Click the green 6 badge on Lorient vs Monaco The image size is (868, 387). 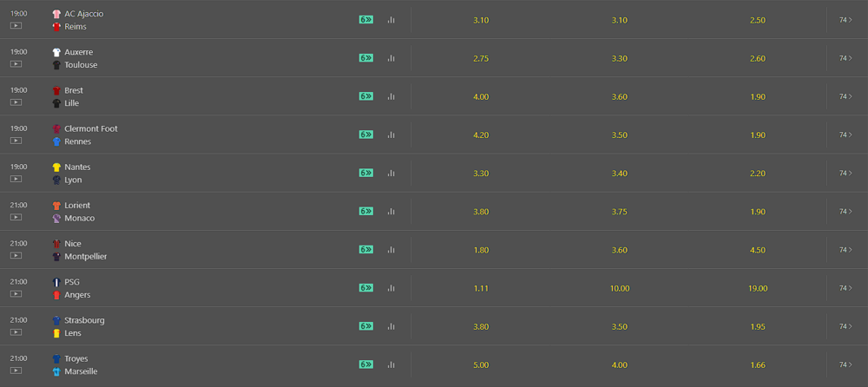click(x=365, y=211)
